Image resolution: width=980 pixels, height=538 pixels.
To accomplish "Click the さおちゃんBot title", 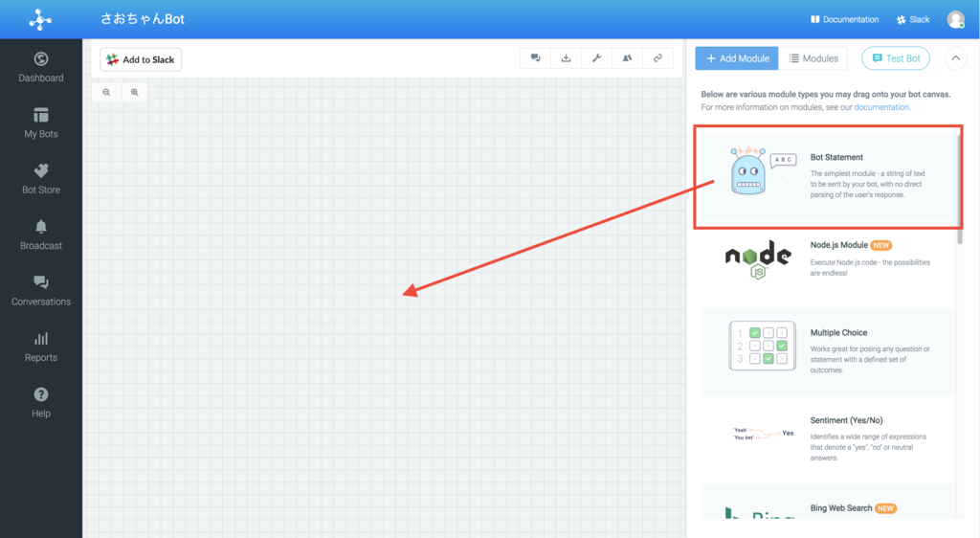I will 143,19.
